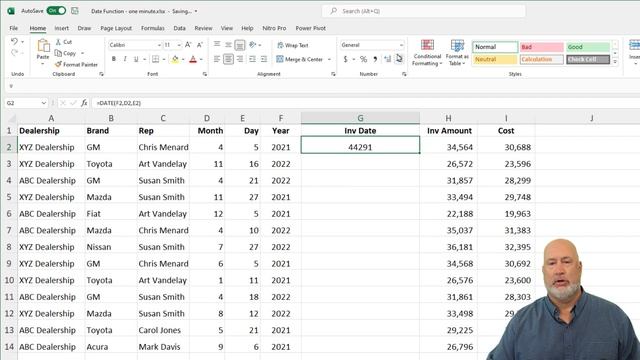Viewport: 640px width, 360px height.
Task: Switch to the Data tab
Action: click(180, 28)
